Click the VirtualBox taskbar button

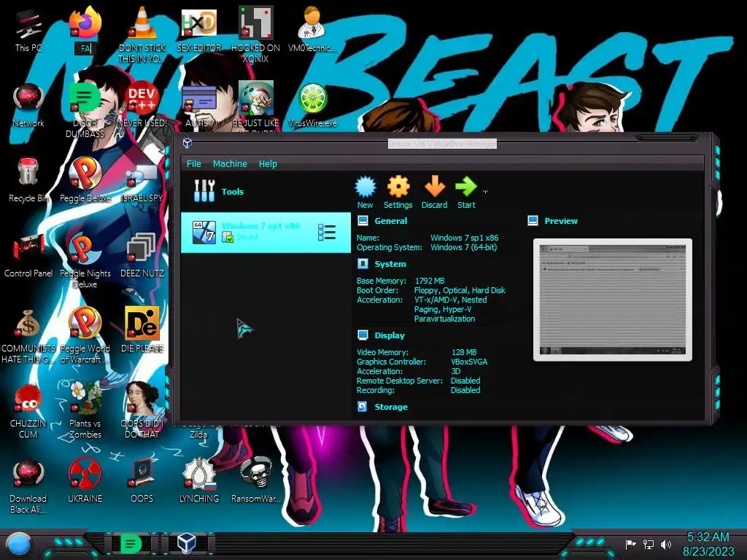click(x=186, y=543)
